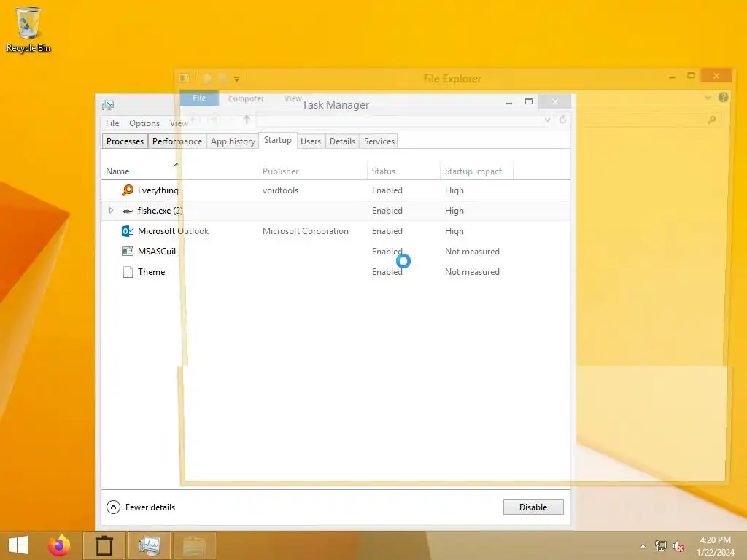Launch Firefox from the taskbar
Viewport: 747px width, 560px height.
(59, 545)
